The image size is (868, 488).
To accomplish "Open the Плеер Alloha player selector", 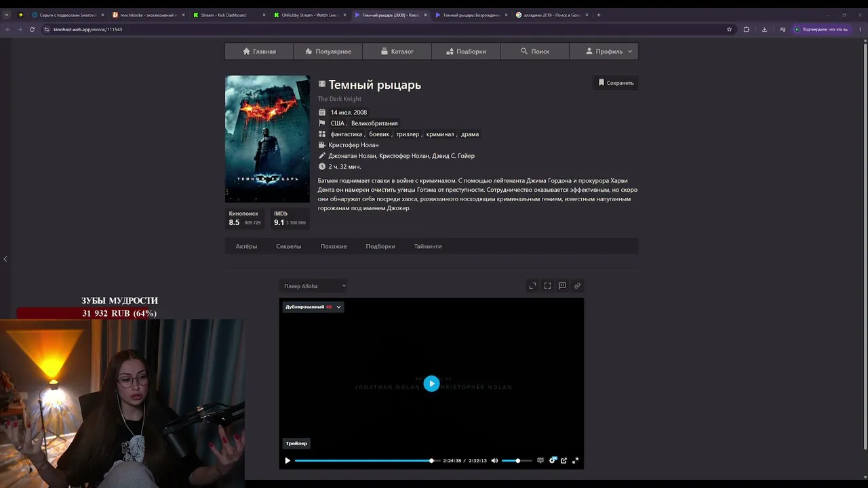I will [x=314, y=286].
